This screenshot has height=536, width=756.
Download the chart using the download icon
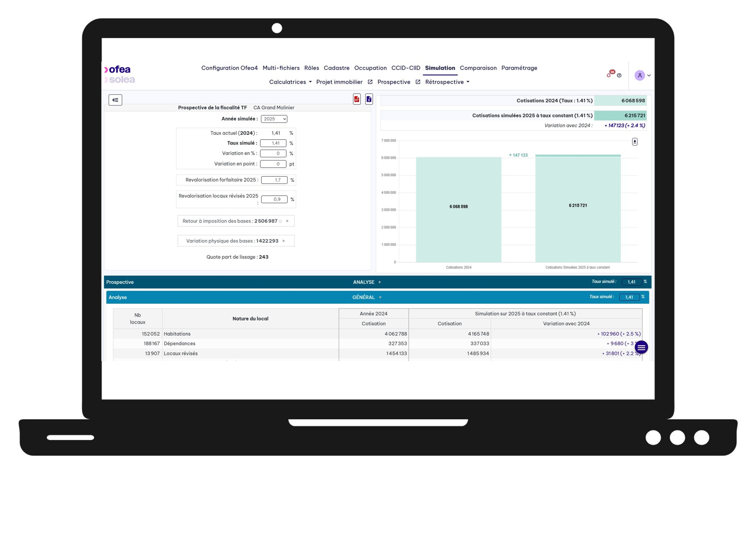click(635, 142)
